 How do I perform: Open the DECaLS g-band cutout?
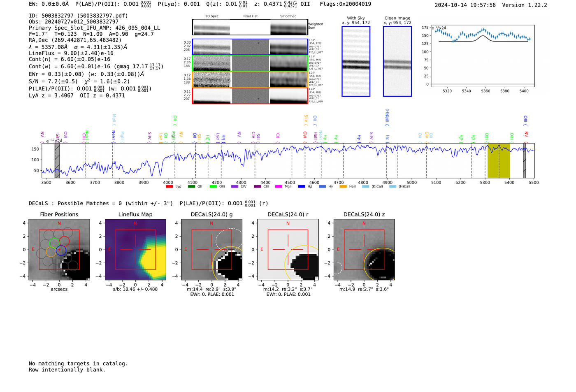coord(211,250)
